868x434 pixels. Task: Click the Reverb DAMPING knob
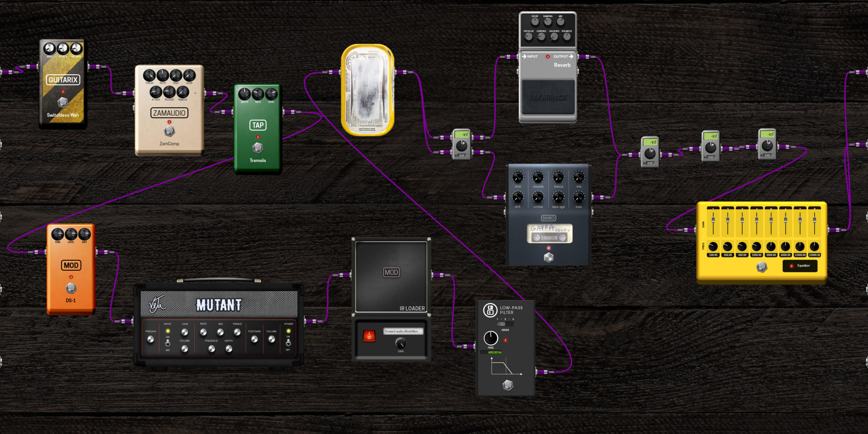tap(548, 22)
